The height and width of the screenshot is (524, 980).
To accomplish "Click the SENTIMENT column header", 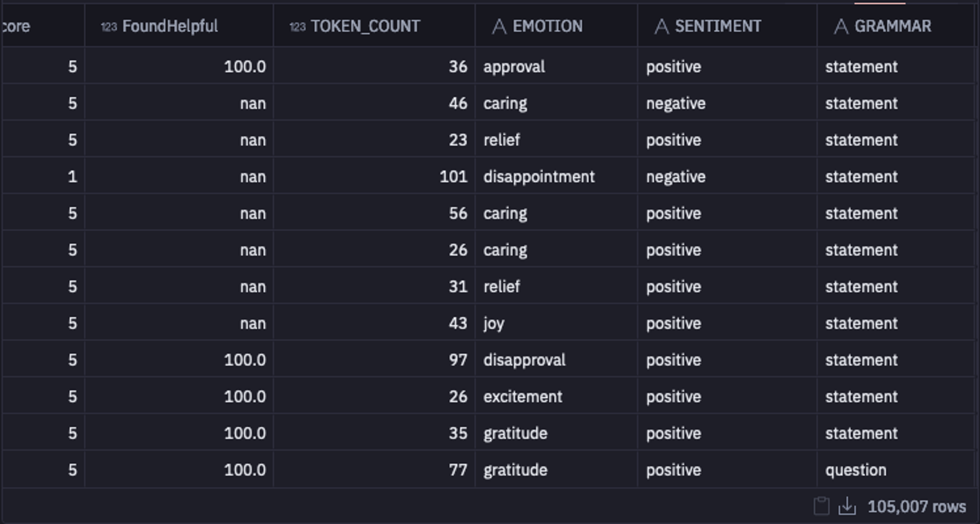I will tap(718, 26).
